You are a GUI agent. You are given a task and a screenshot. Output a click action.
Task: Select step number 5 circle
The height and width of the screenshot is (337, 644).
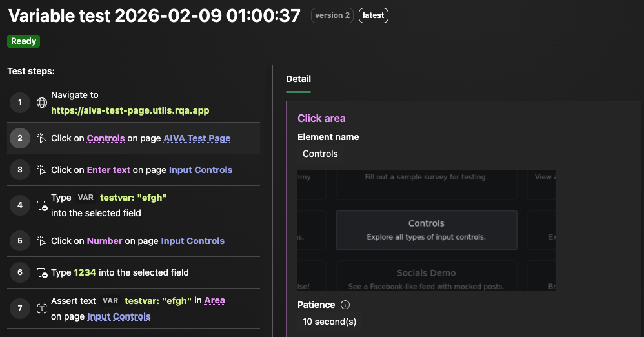pyautogui.click(x=20, y=241)
